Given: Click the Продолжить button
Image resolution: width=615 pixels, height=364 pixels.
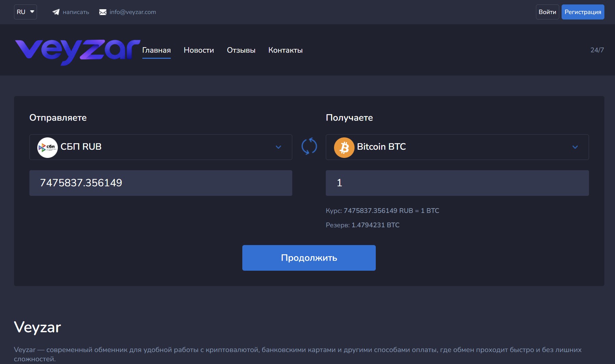Looking at the screenshot, I should pyautogui.click(x=309, y=258).
